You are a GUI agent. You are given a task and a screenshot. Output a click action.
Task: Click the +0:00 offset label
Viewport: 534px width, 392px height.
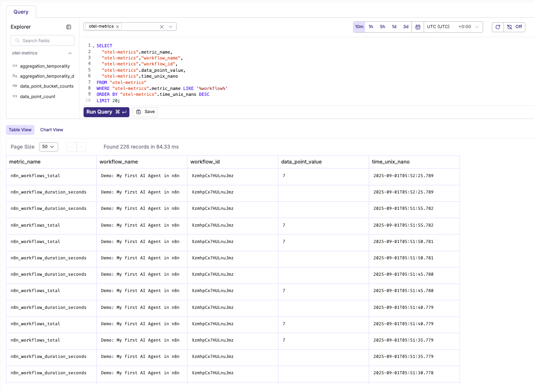coord(465,26)
